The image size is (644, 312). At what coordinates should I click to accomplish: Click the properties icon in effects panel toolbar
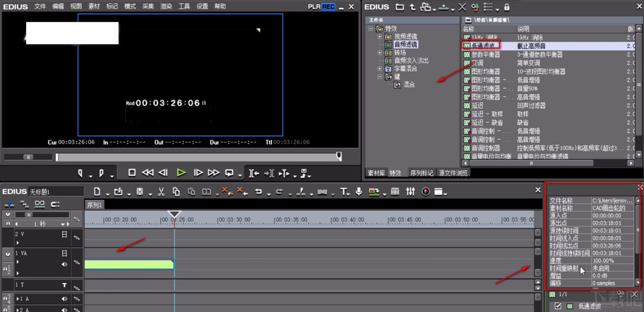[475, 7]
